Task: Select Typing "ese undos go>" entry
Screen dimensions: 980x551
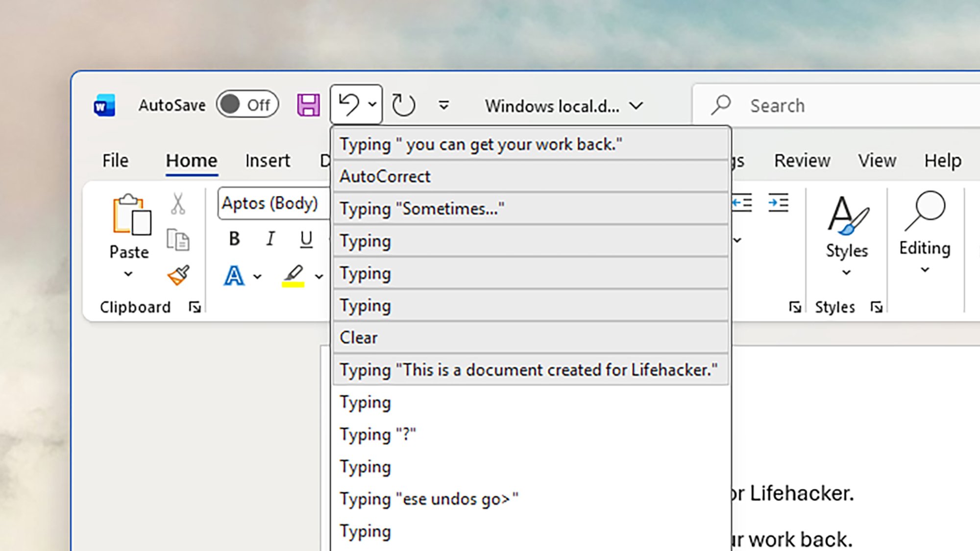Action: 531,499
